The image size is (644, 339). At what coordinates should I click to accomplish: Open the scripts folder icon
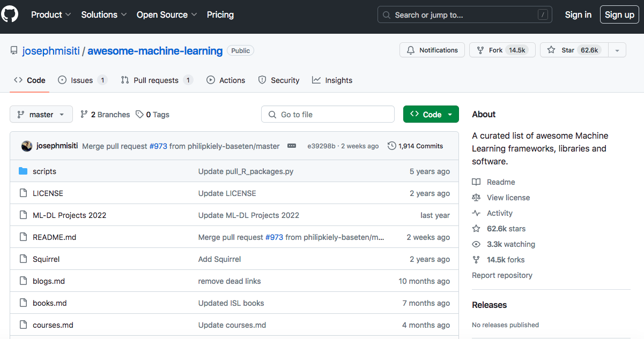(x=23, y=171)
